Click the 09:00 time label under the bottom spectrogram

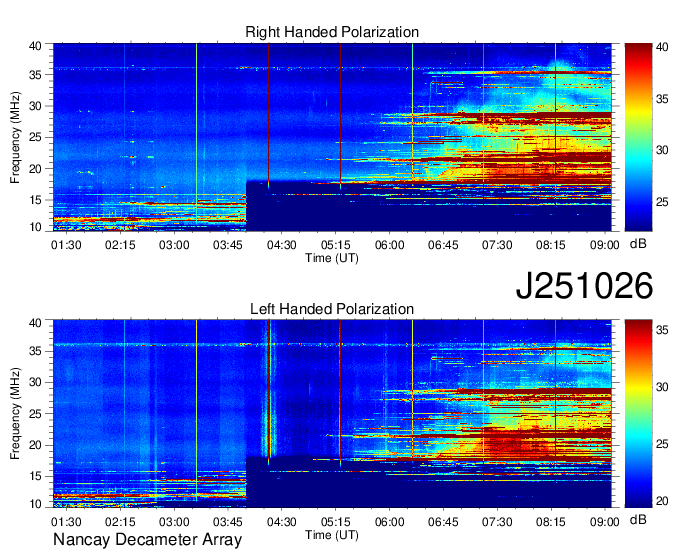pyautogui.click(x=604, y=522)
